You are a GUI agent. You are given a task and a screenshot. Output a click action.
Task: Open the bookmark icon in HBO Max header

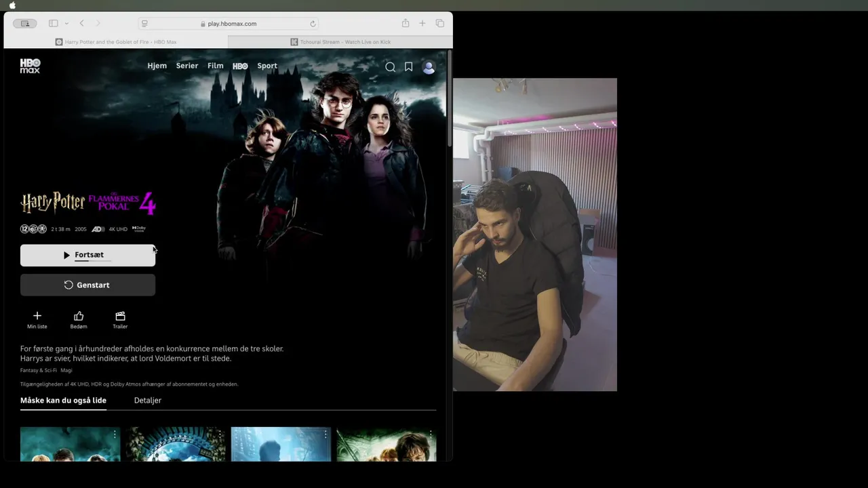[408, 66]
